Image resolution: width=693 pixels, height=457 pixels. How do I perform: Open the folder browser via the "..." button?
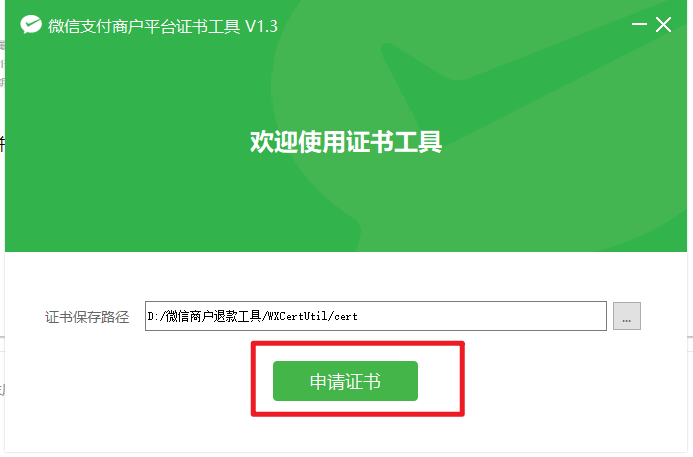pyautogui.click(x=627, y=316)
